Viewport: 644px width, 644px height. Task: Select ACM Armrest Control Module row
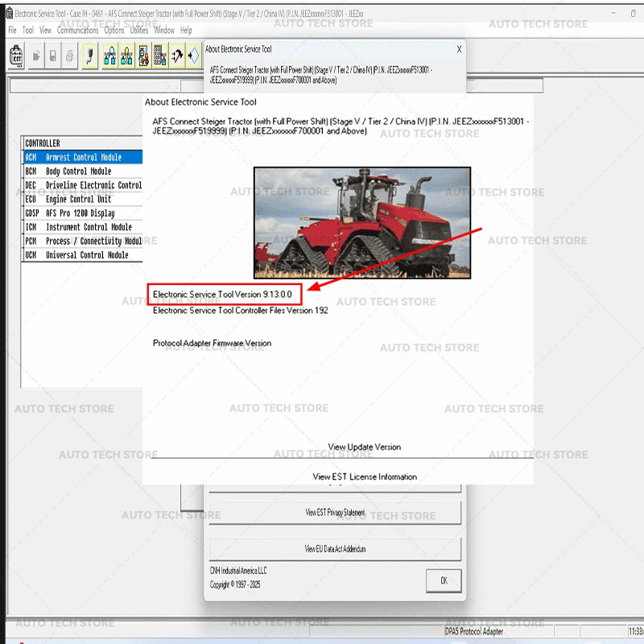[x=83, y=157]
